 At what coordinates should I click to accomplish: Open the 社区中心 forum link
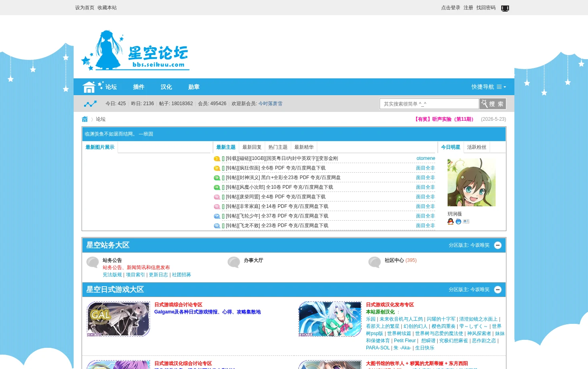pos(394,260)
